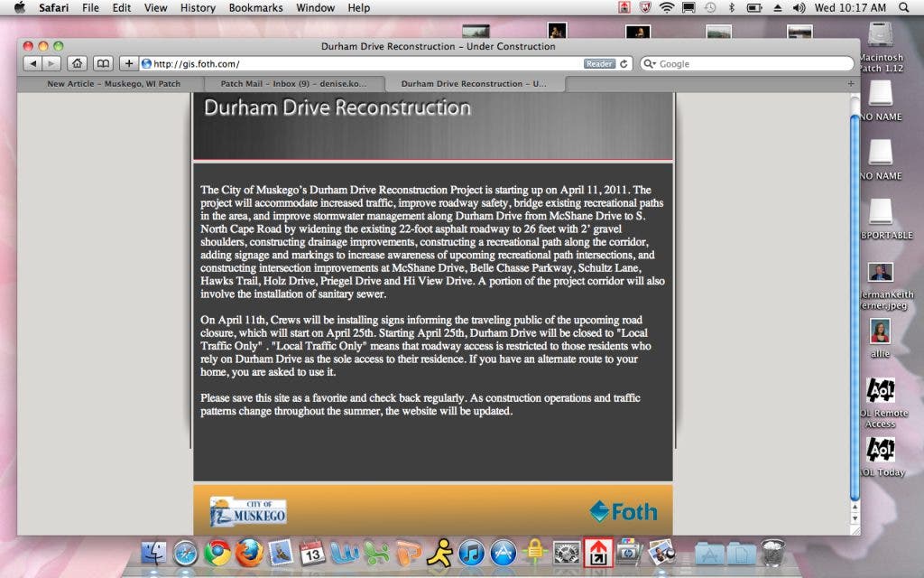Toggle the Wi-Fi status menu icon
This screenshot has height=578, width=924.
pyautogui.click(x=667, y=7)
